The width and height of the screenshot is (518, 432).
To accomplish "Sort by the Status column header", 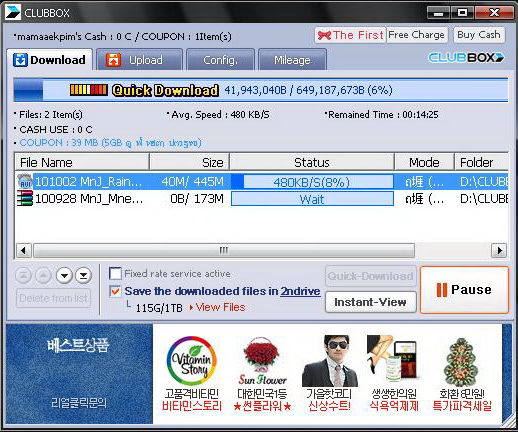I will [x=312, y=162].
